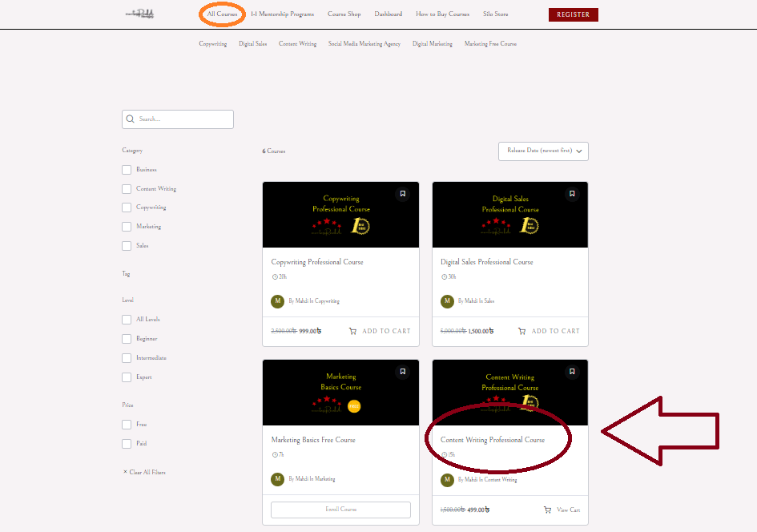The height and width of the screenshot is (532, 757).
Task: Open Silo Store menu item
Action: click(x=495, y=14)
